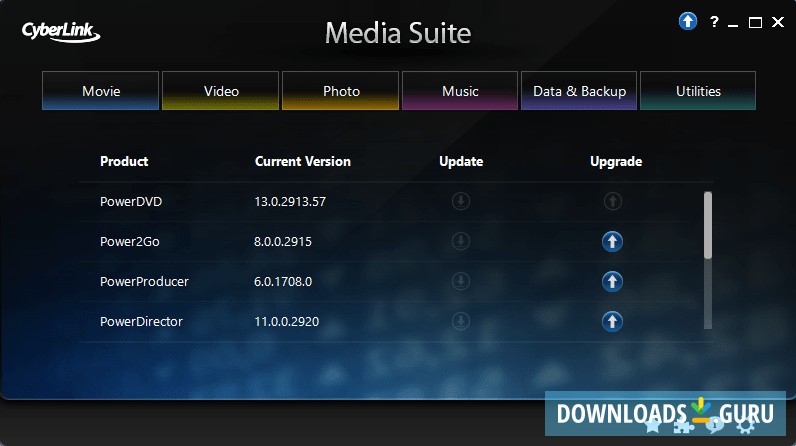
Task: Select the Photo tab
Action: pos(341,91)
